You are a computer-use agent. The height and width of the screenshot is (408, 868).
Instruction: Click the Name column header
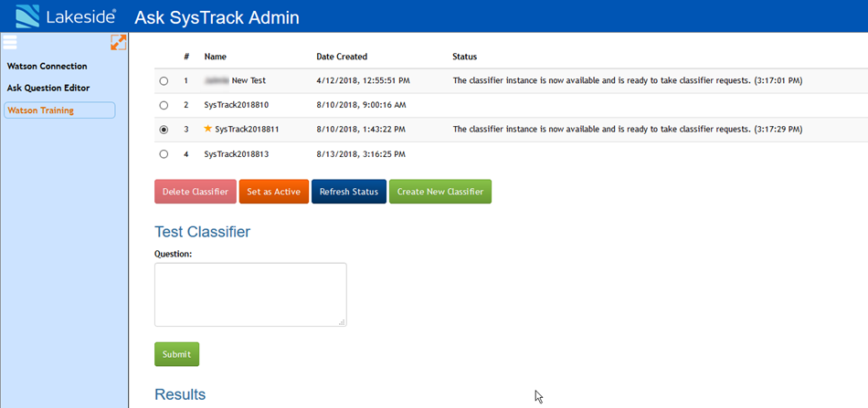pos(216,57)
